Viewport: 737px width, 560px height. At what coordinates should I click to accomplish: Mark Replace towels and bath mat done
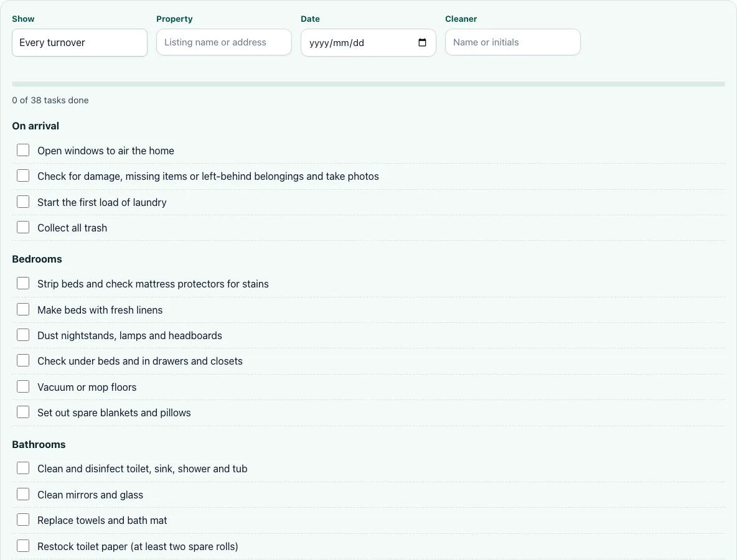23,520
